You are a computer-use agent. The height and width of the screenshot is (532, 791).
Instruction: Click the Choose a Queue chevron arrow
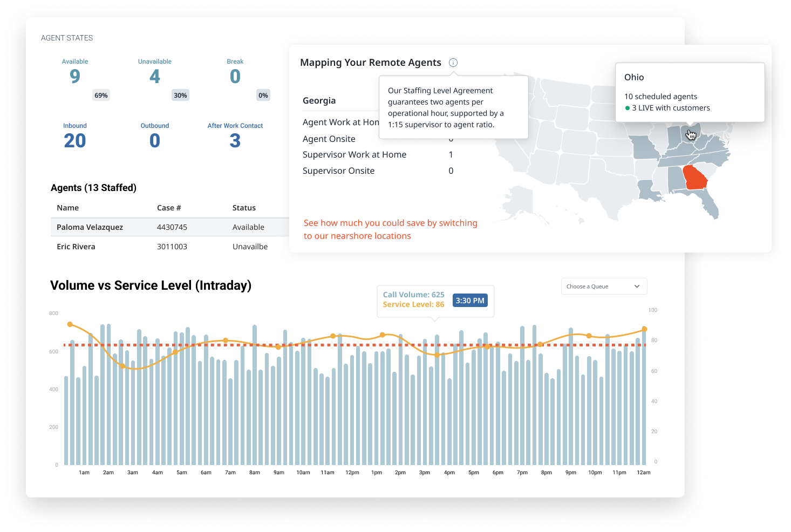637,287
